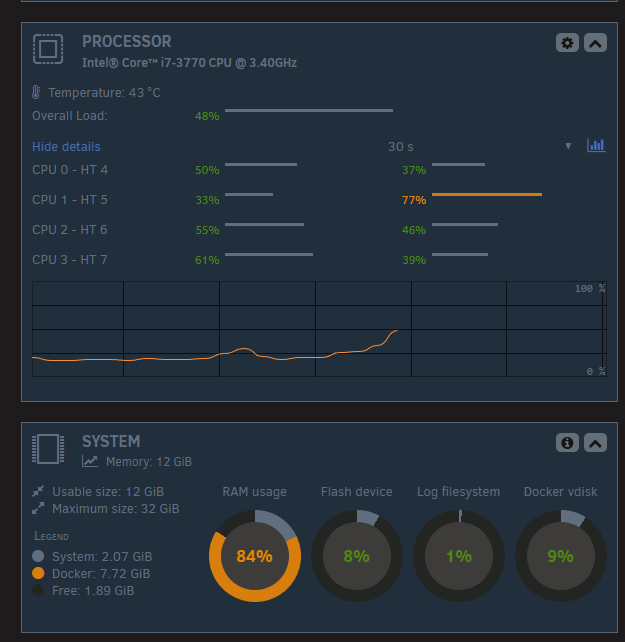The height and width of the screenshot is (642, 625).
Task: Collapse the Processor panel
Action: (x=595, y=43)
